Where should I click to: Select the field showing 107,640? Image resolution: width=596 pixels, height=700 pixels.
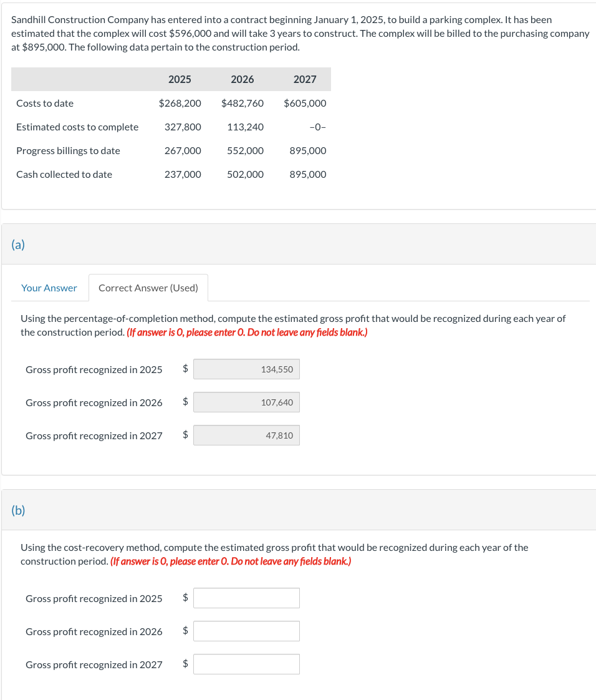coord(246,402)
